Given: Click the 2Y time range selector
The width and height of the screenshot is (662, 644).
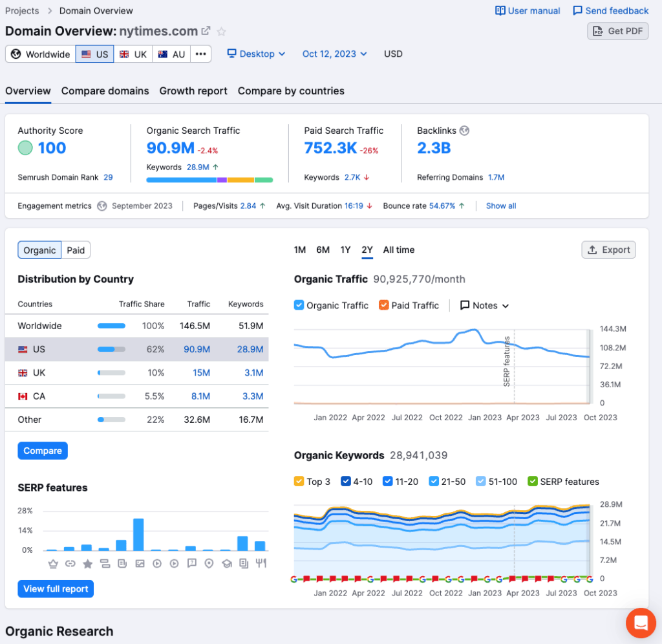Looking at the screenshot, I should 367,250.
